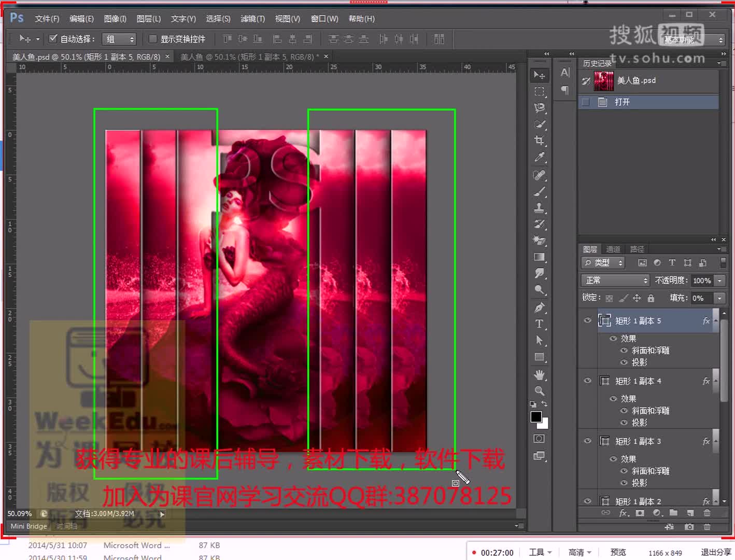Switch to the 路径 tab
This screenshot has width=735, height=560.
point(637,249)
